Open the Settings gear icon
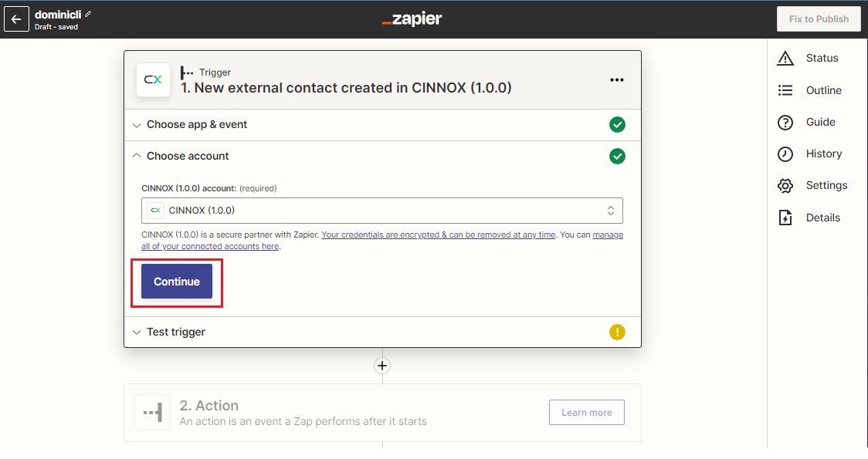This screenshot has height=459, width=868. 785,185
